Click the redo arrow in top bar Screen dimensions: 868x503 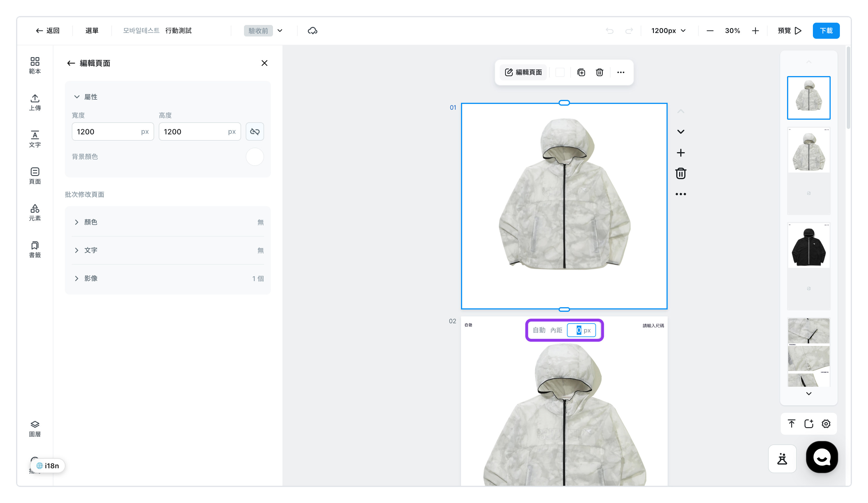[x=629, y=31]
